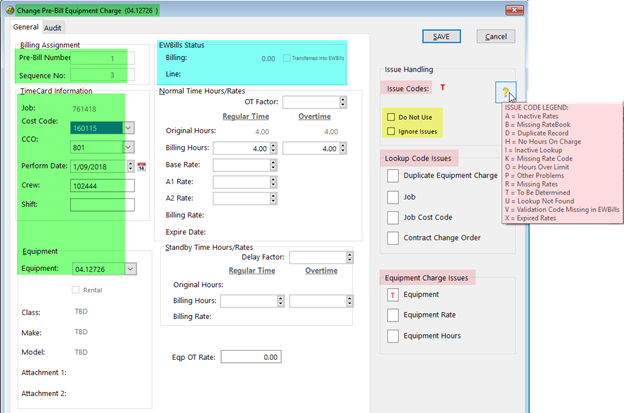Click the Delay Factor input field

(318, 257)
